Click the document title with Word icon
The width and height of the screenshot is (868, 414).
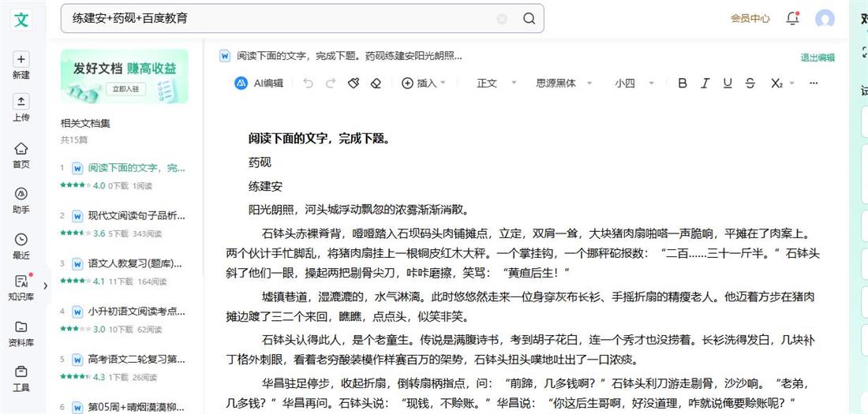tap(341, 56)
